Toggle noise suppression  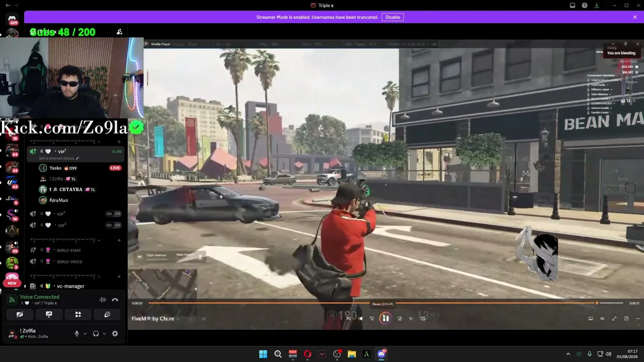[103, 300]
